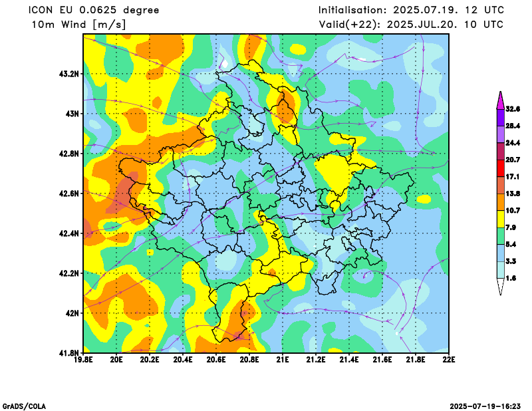Click the 1.6 legend value

(511, 278)
